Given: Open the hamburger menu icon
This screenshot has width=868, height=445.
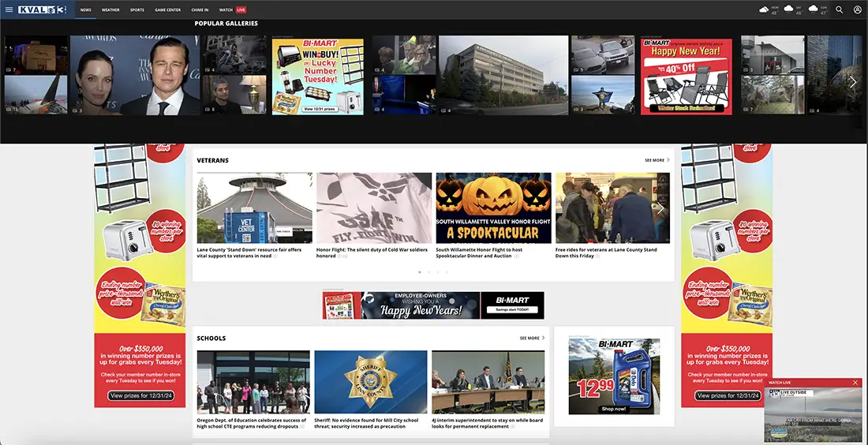Looking at the screenshot, I should [9, 9].
